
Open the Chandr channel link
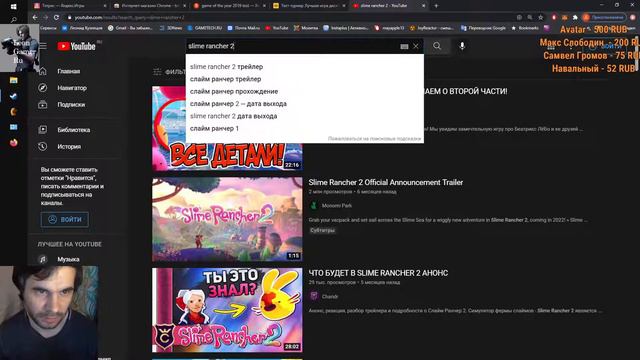(x=330, y=296)
